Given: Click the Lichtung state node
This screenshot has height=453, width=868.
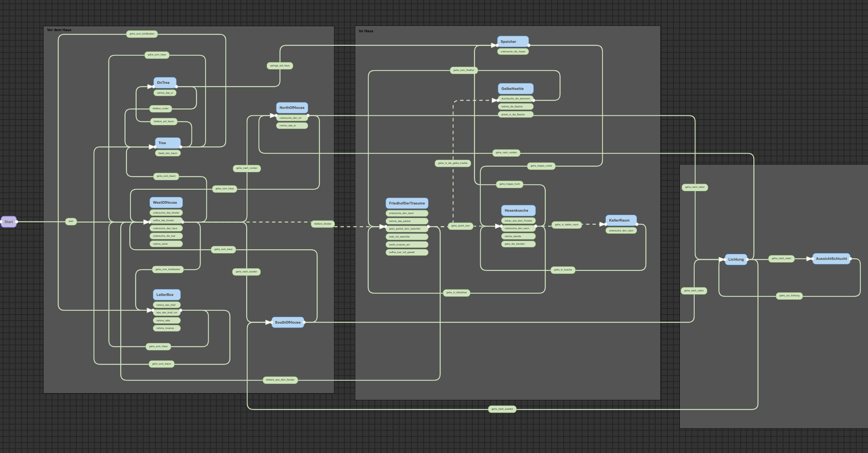Looking at the screenshot, I should click(736, 260).
